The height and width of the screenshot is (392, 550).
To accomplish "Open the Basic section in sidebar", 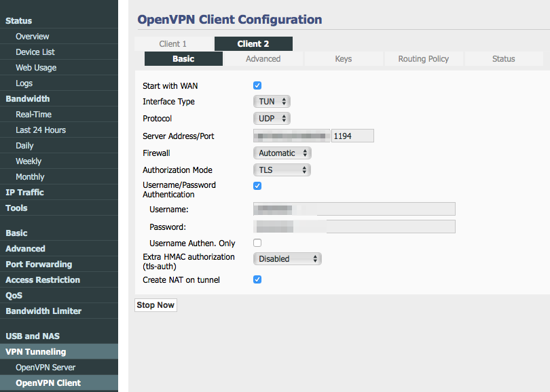I will (x=59, y=233).
